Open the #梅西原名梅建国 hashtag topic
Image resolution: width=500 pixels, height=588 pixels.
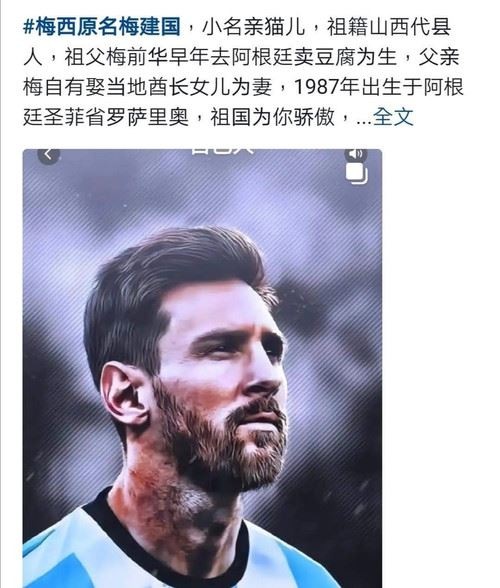[x=102, y=28]
